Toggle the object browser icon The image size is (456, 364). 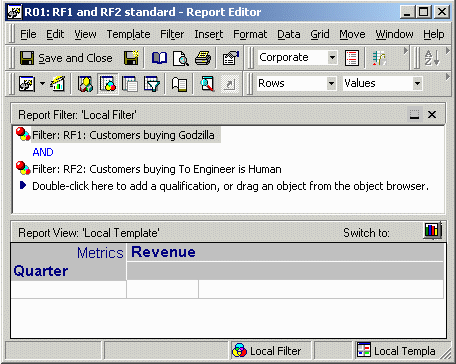pyautogui.click(x=85, y=84)
